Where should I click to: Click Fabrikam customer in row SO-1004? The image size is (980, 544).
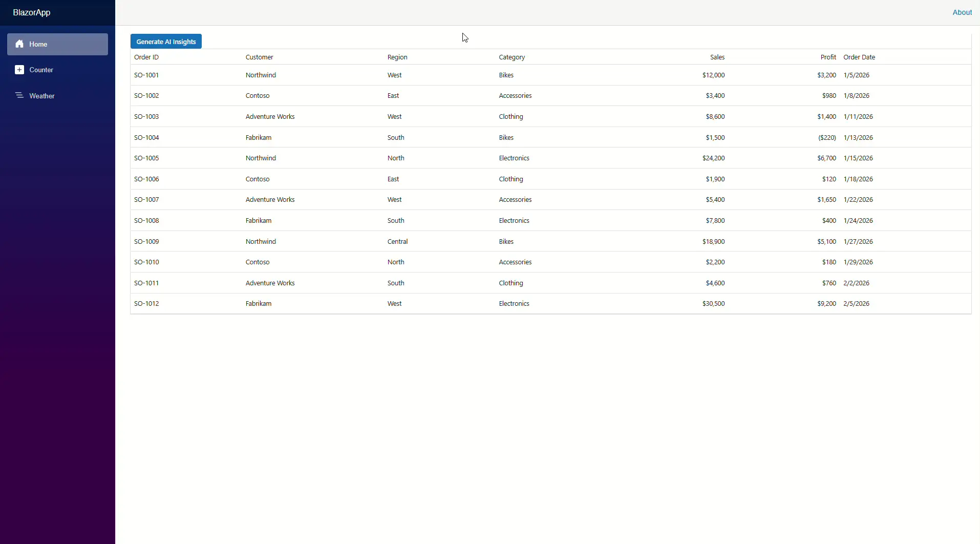[x=259, y=138]
